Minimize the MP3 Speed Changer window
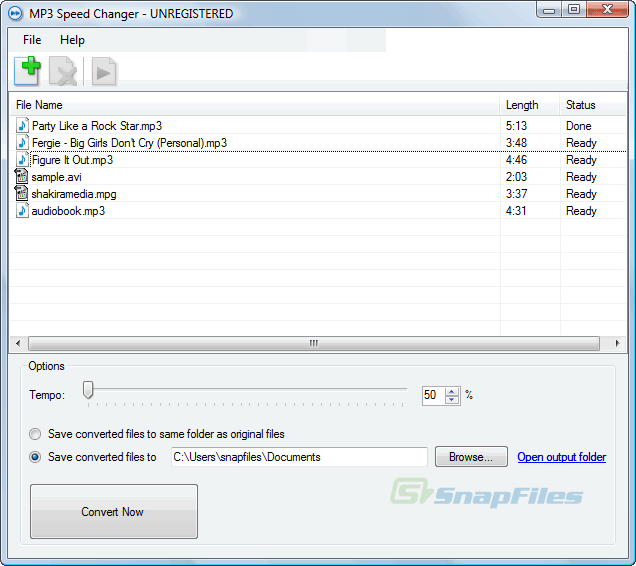 (549, 9)
